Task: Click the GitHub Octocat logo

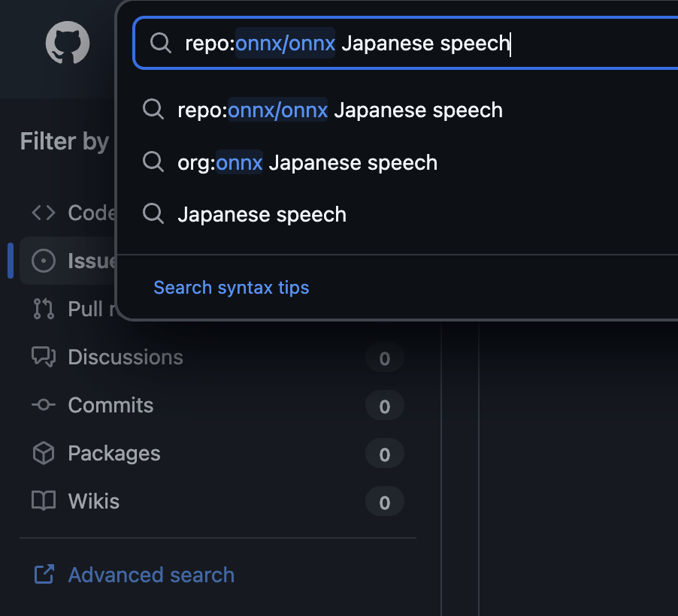Action: pos(68,43)
